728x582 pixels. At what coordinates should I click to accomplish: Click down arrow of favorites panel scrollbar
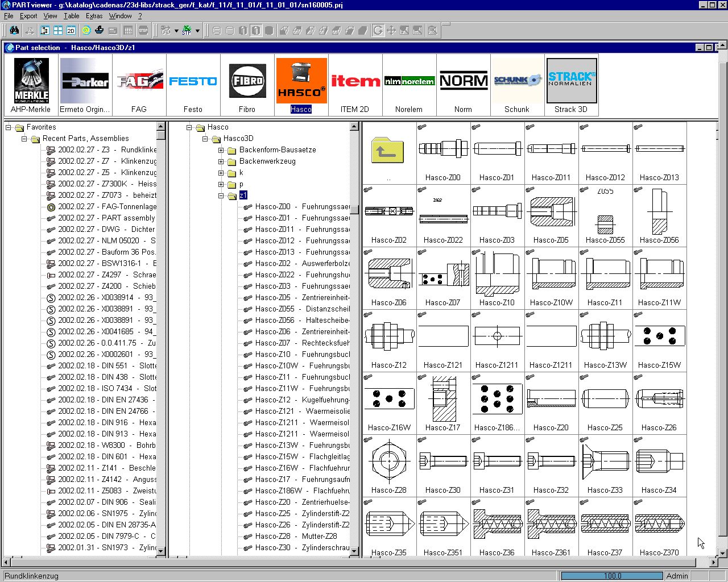[x=161, y=551]
